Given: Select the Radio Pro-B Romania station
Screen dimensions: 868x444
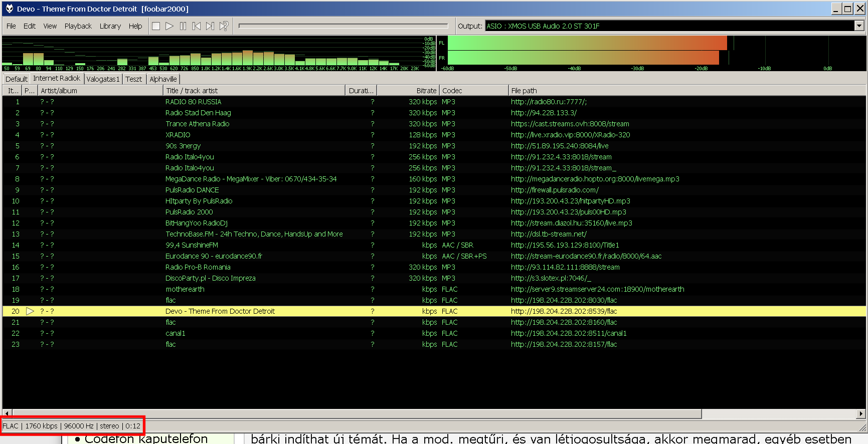Looking at the screenshot, I should 434,267.
